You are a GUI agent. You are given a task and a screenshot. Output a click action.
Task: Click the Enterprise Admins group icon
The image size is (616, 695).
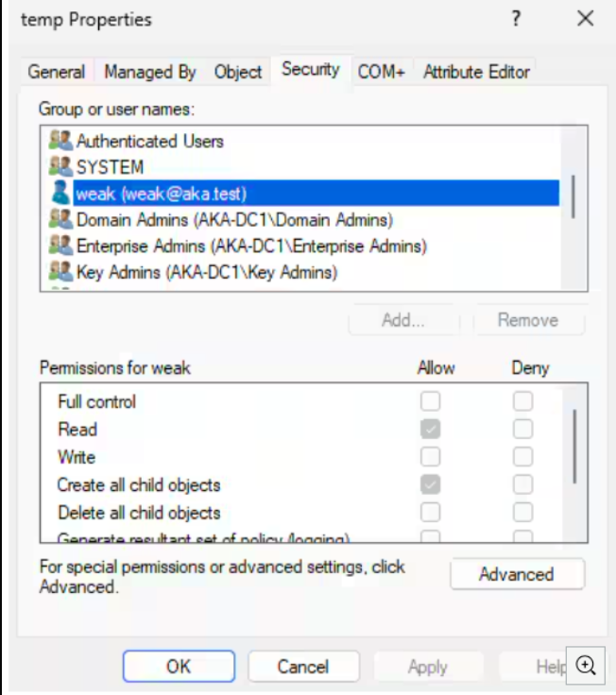pos(60,246)
